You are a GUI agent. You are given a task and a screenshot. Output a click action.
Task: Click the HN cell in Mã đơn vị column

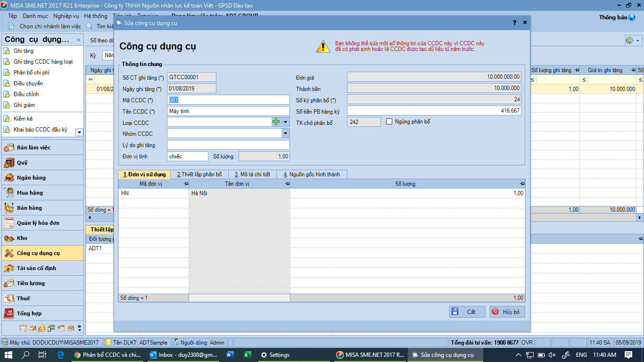pyautogui.click(x=154, y=193)
